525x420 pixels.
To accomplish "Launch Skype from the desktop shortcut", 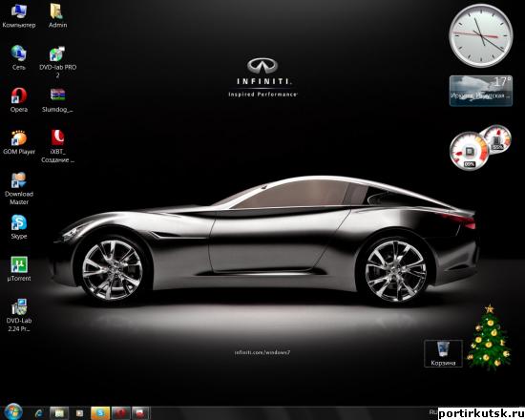I will 19,227.
